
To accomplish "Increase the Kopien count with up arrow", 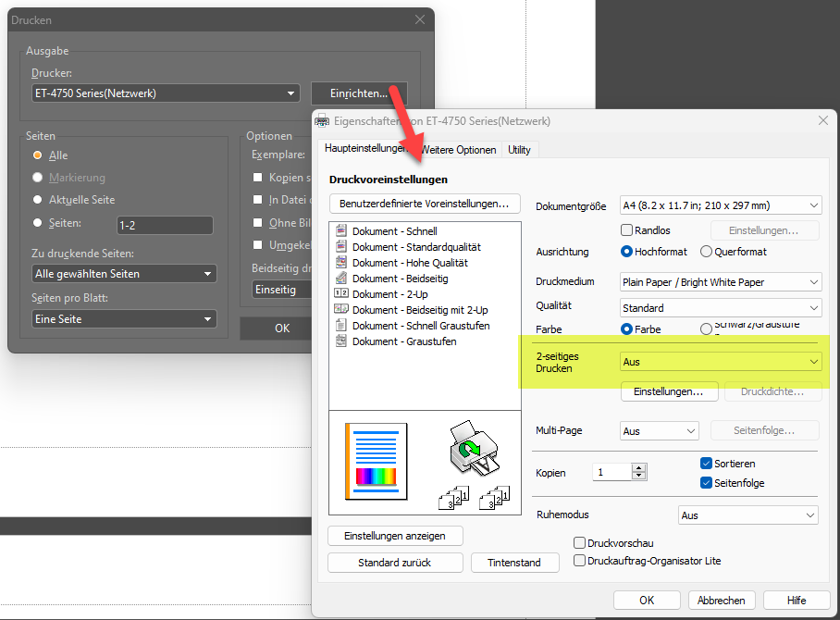I will tap(639, 468).
